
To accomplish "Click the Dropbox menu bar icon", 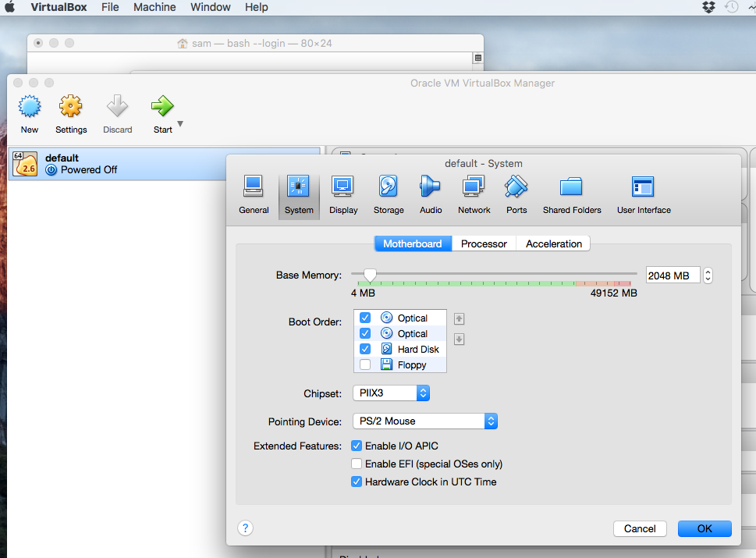I will [708, 7].
